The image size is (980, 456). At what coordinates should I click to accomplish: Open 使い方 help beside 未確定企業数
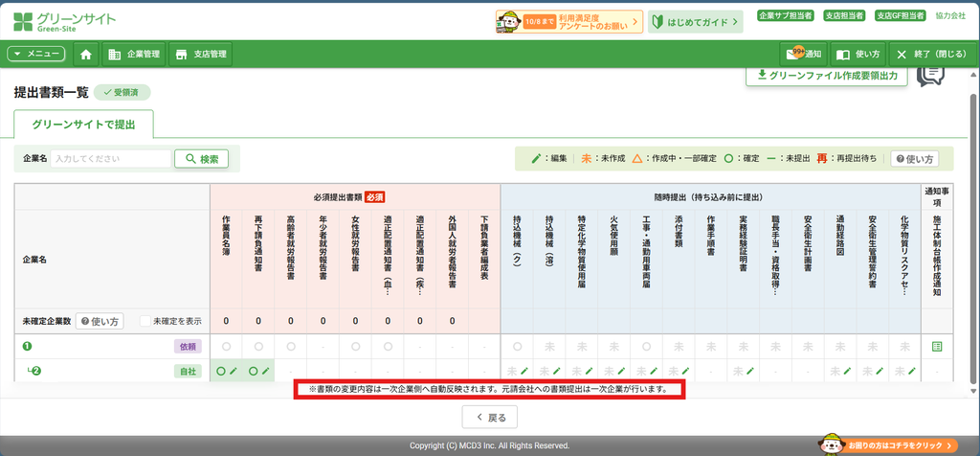[100, 322]
